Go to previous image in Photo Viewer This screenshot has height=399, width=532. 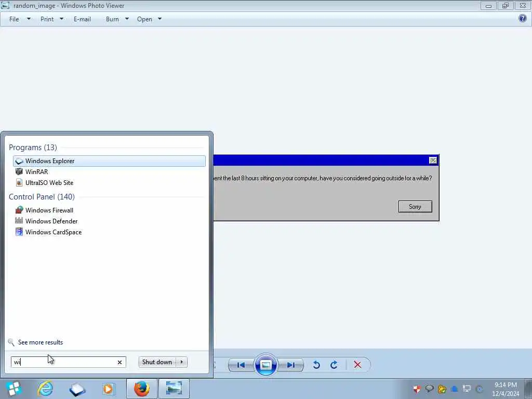click(x=241, y=365)
